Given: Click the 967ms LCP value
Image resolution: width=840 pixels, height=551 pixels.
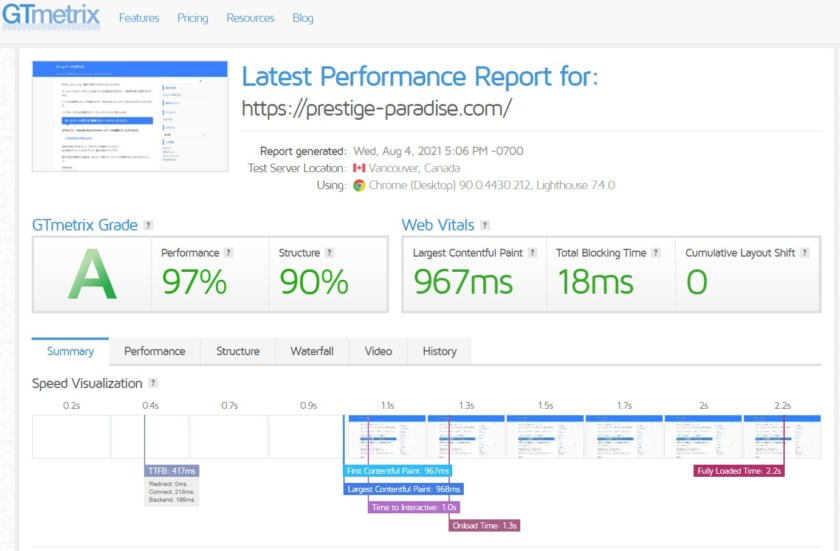Looking at the screenshot, I should pos(463,282).
